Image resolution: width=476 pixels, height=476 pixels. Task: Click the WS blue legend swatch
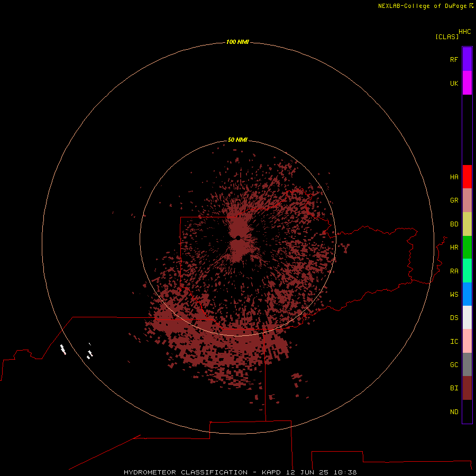click(x=467, y=294)
